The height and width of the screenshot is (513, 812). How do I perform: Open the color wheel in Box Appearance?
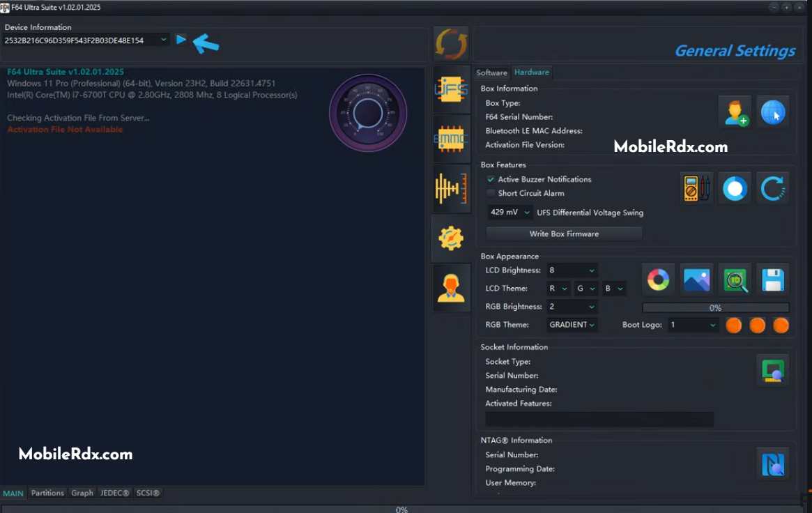point(658,280)
